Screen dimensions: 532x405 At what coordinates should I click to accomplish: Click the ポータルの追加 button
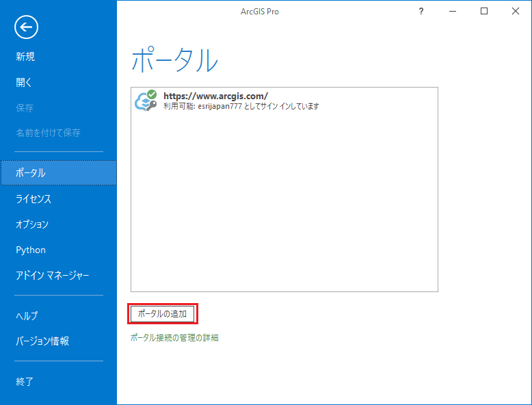(163, 314)
